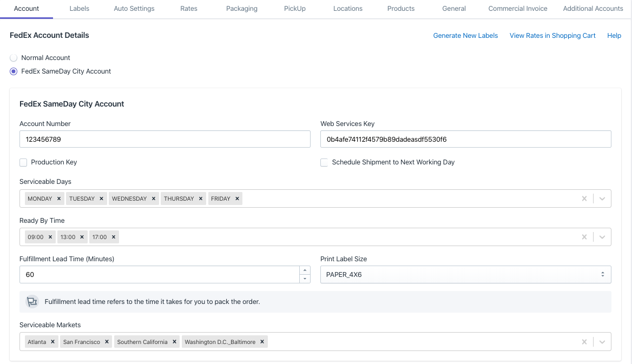Remove the WEDNESDAY serviceable day tag
This screenshot has width=632, height=364.
pos(154,198)
